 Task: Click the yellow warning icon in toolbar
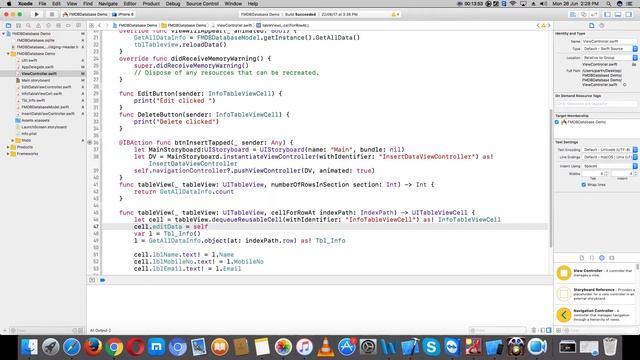point(394,14)
